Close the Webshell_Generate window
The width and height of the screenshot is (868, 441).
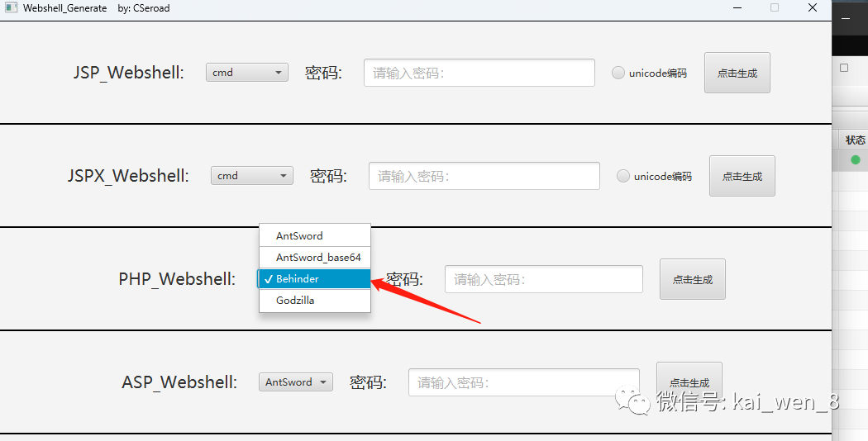pos(813,7)
